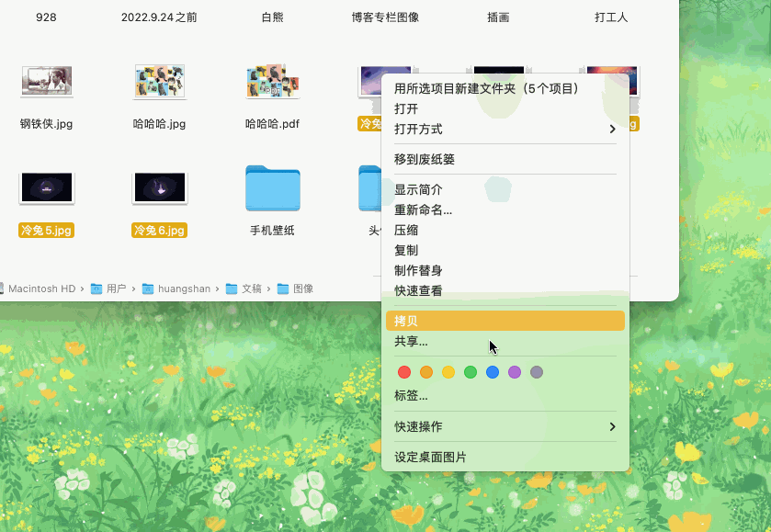
Task: Choose 打开 in the context menu
Action: (x=505, y=108)
